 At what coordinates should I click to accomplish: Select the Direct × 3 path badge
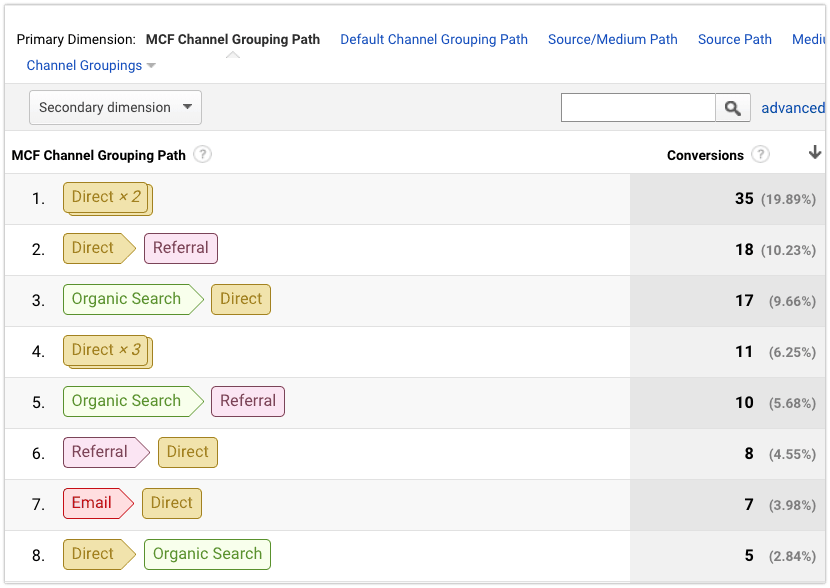(107, 351)
